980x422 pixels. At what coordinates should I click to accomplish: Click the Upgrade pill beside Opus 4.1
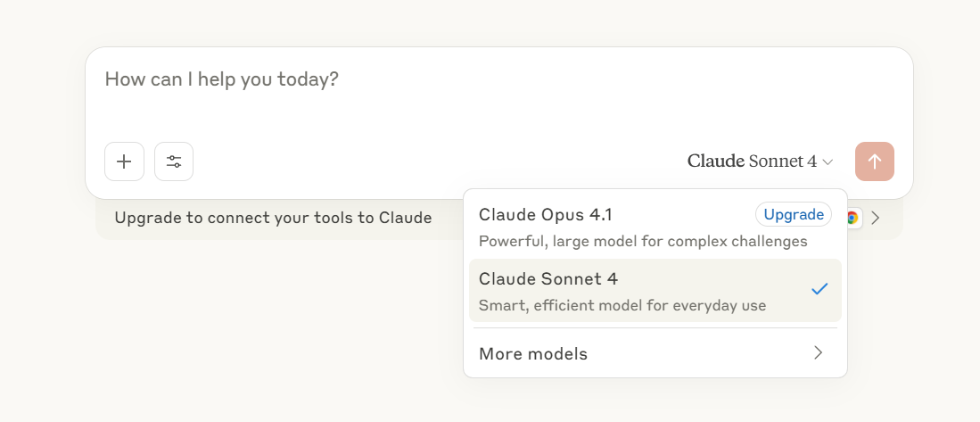tap(794, 214)
